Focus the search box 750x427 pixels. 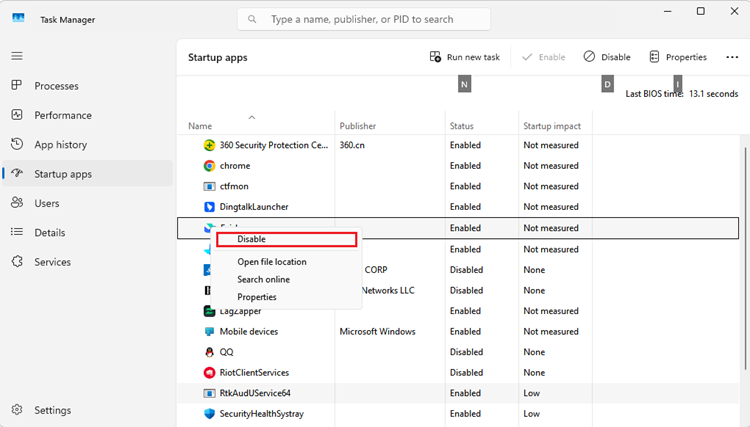(364, 19)
